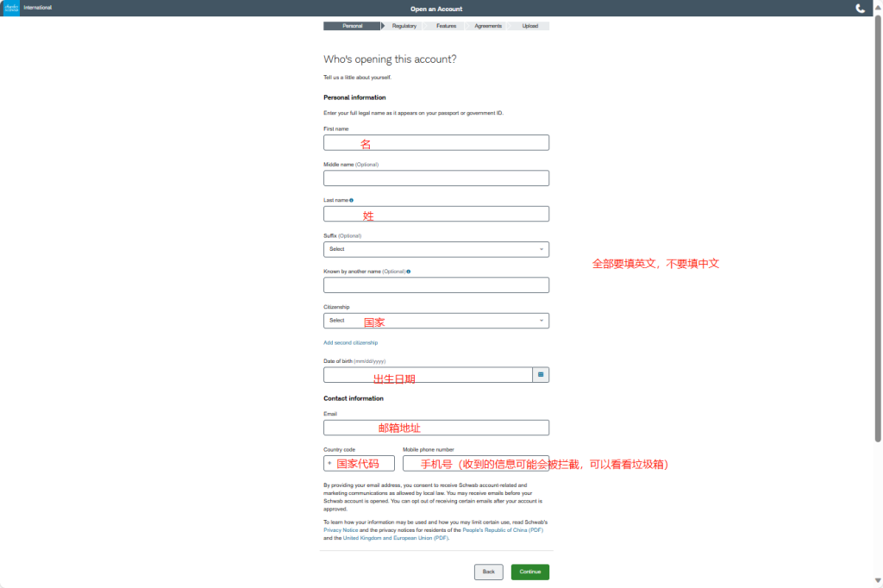Click info icon beside Last name

click(x=352, y=200)
